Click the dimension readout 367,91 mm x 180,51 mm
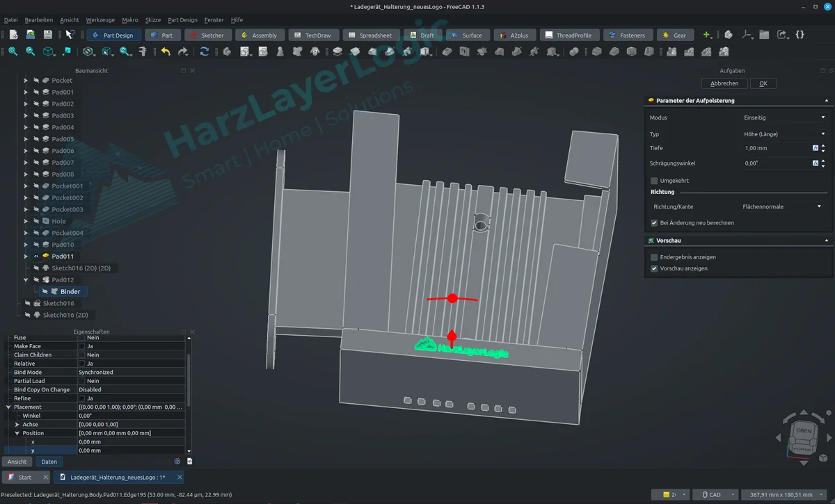This screenshot has width=835, height=504. 783,495
